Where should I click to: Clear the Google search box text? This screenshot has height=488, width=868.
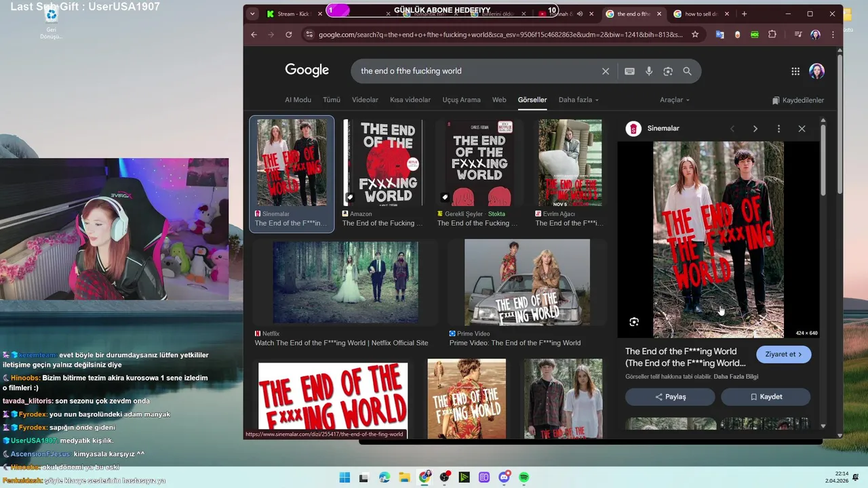click(x=606, y=71)
